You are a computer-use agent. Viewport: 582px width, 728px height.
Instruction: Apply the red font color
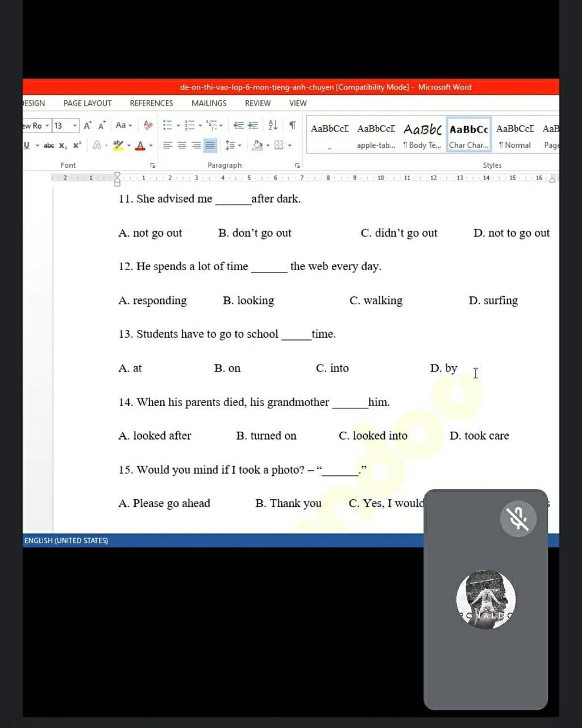140,146
